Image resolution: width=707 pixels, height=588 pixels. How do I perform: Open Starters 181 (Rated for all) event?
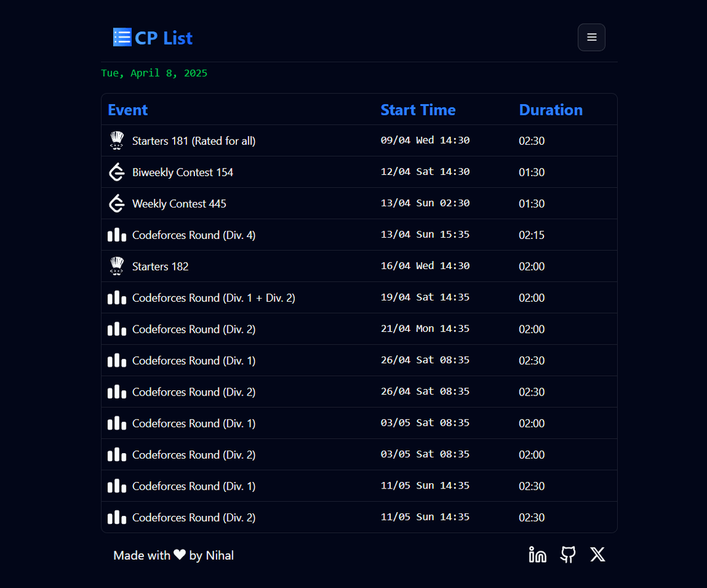(194, 141)
